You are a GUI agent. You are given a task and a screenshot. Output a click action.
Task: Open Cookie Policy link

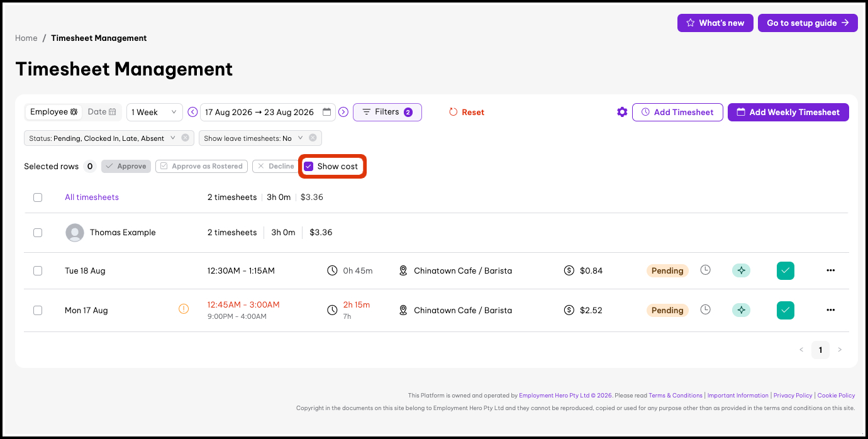836,396
